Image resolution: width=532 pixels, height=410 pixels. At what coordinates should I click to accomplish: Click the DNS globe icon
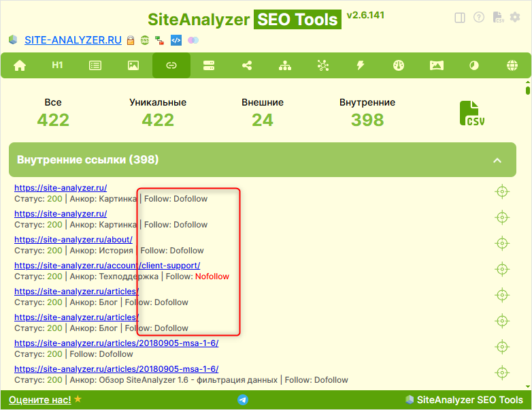(x=145, y=40)
